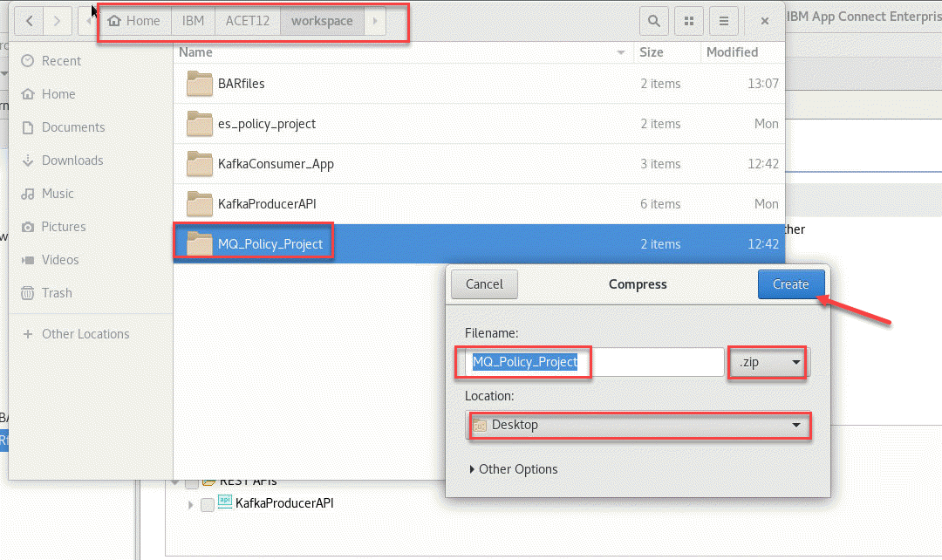The image size is (942, 560).
Task: Open Downloads in the sidebar
Action: click(72, 160)
